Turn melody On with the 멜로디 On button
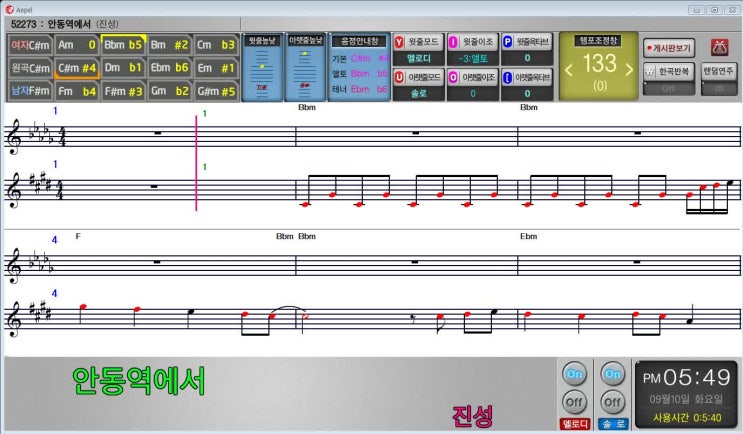Screen dimensions: 743x434 tap(573, 374)
